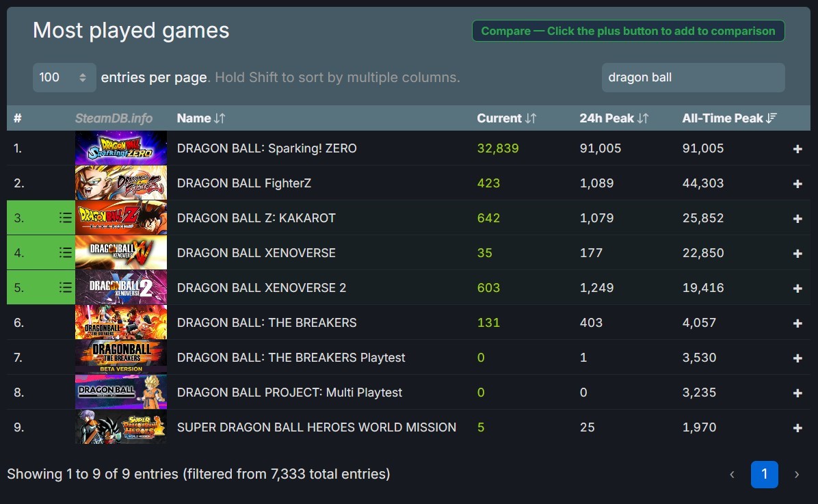Open DRAGON BALL: THE BREAKERS Playtest link
The width and height of the screenshot is (818, 504).
[x=291, y=358]
